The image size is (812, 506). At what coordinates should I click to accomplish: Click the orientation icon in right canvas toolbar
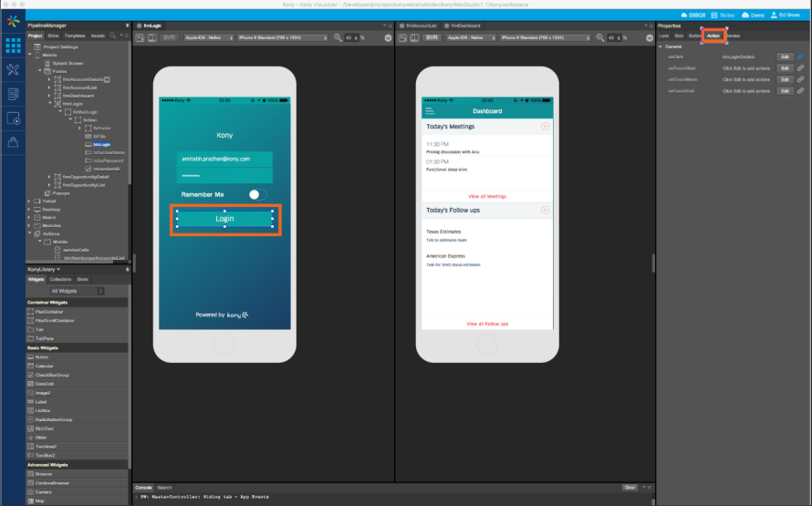[x=415, y=37]
